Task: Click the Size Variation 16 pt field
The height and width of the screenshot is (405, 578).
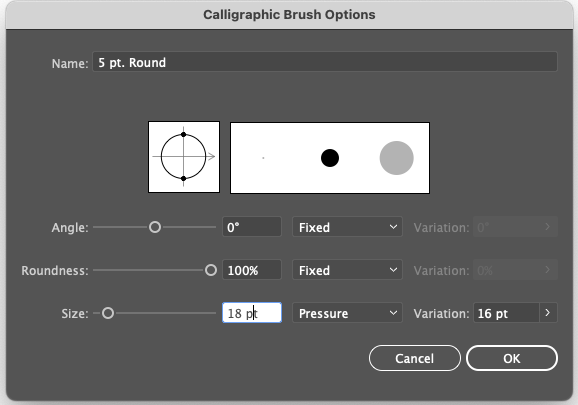Action: [x=506, y=313]
